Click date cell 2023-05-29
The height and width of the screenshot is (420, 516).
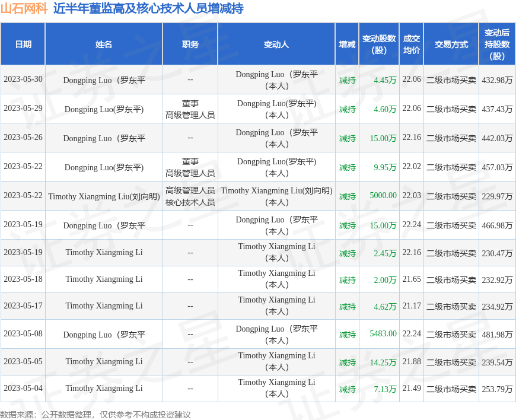23,109
